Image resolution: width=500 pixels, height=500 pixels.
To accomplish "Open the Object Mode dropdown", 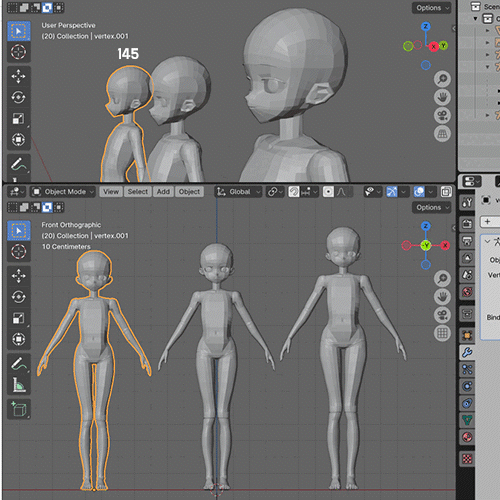I will pyautogui.click(x=63, y=192).
